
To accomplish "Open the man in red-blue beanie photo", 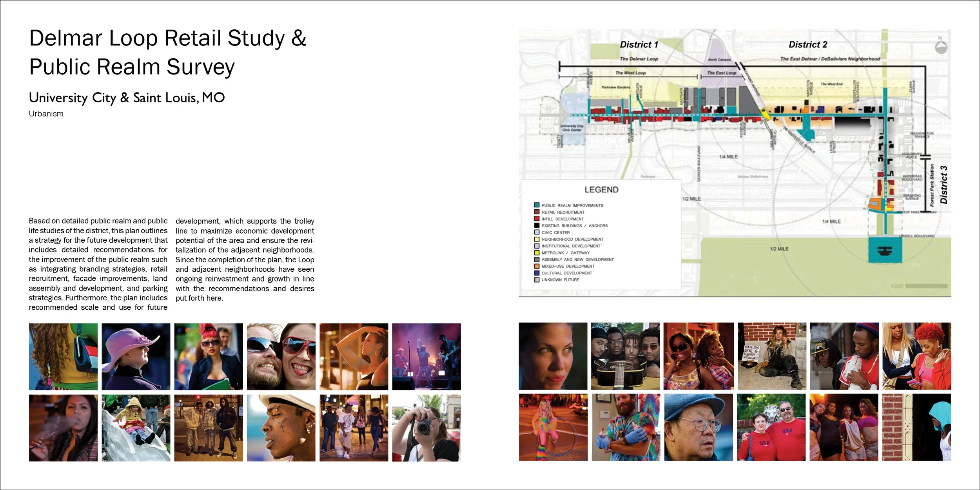I will click(x=844, y=356).
